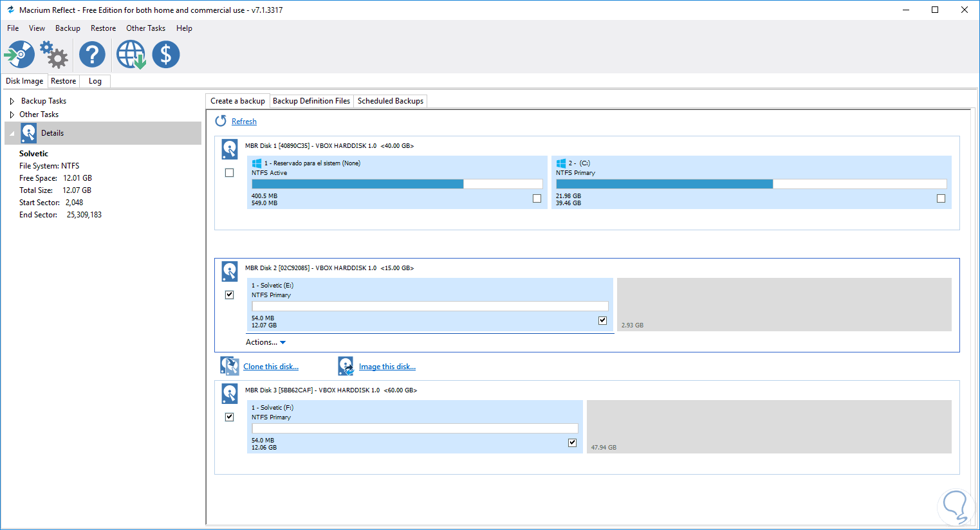Click the Image this disk link

pyautogui.click(x=387, y=367)
